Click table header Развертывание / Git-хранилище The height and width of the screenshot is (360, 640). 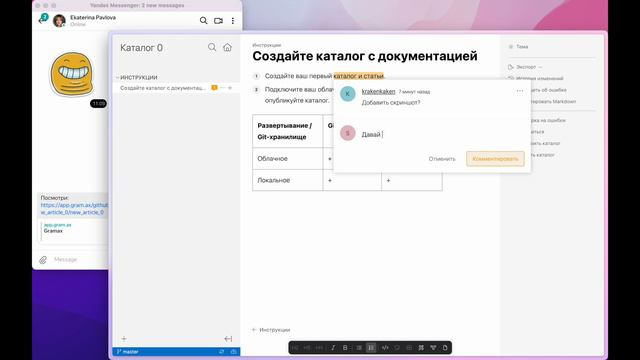pos(287,131)
